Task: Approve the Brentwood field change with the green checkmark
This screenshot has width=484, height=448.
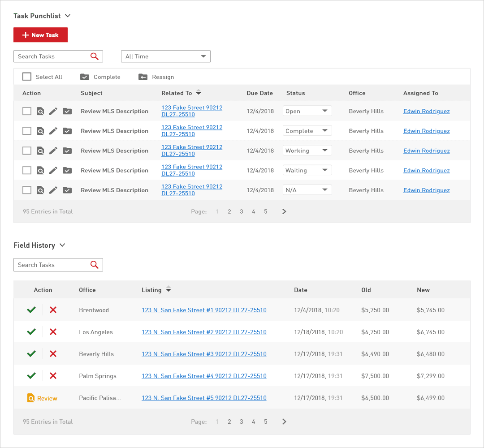Action: point(31,310)
